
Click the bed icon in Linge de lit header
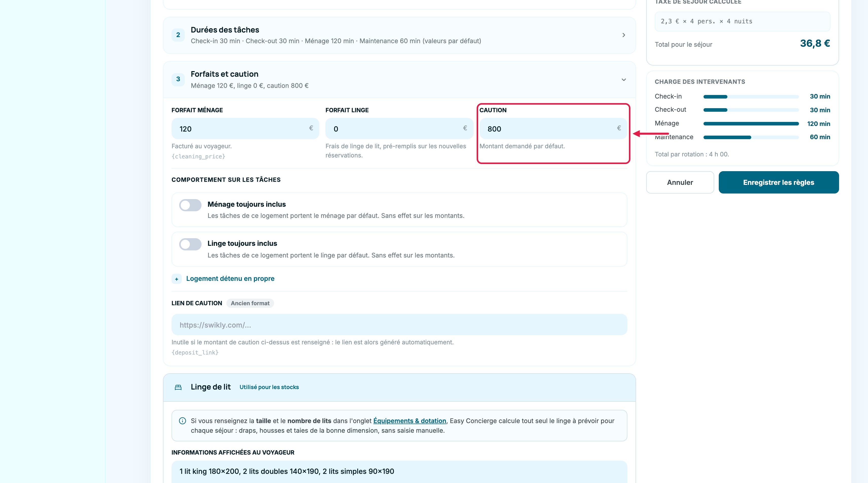point(178,387)
